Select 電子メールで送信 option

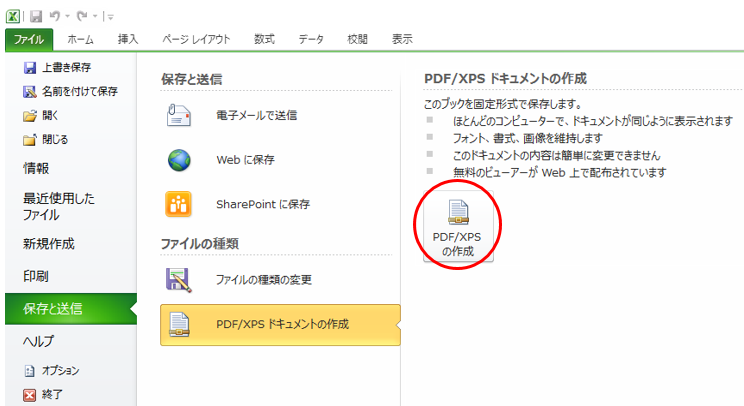coord(256,115)
